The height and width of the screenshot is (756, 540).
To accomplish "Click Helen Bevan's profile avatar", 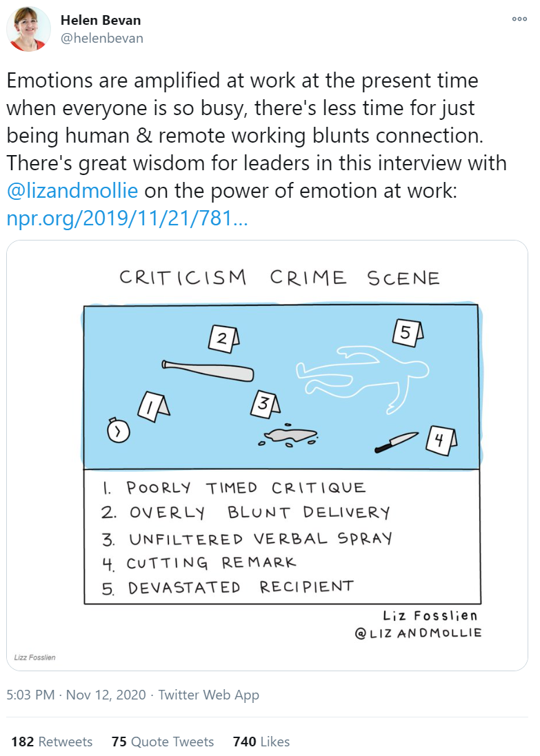I will point(29,29).
